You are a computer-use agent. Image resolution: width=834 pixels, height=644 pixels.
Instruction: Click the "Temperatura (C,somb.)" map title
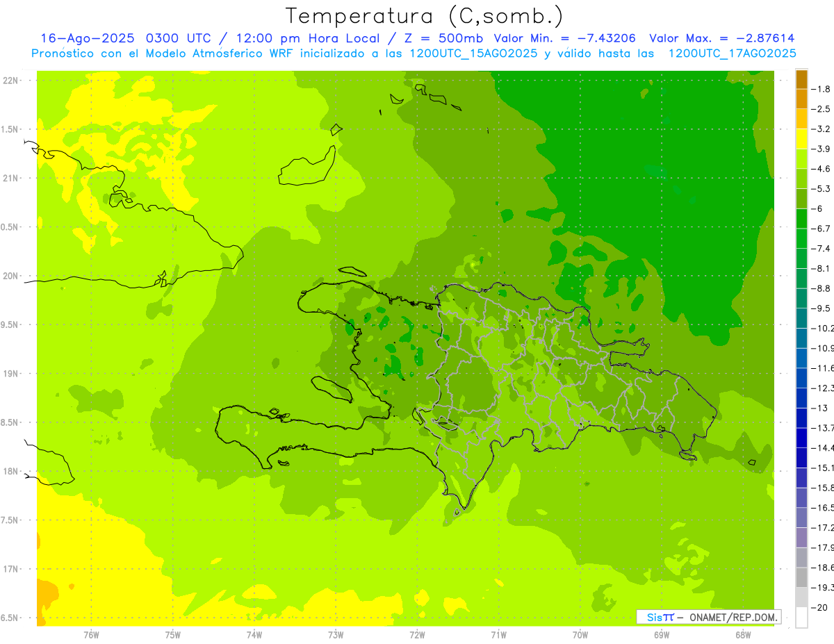point(425,16)
